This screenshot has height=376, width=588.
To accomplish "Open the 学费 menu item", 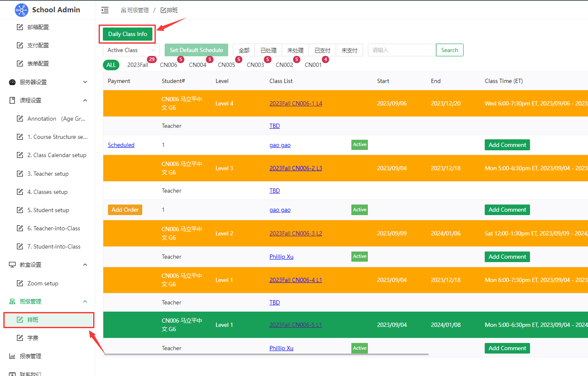I will pyautogui.click(x=33, y=338).
